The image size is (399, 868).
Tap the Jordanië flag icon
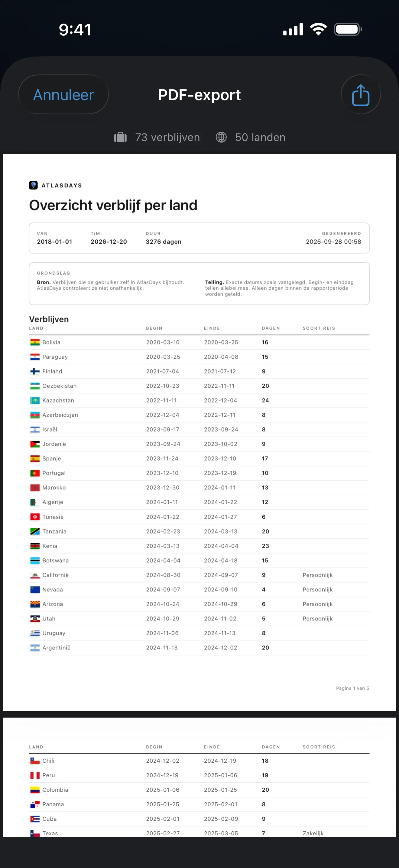[35, 444]
